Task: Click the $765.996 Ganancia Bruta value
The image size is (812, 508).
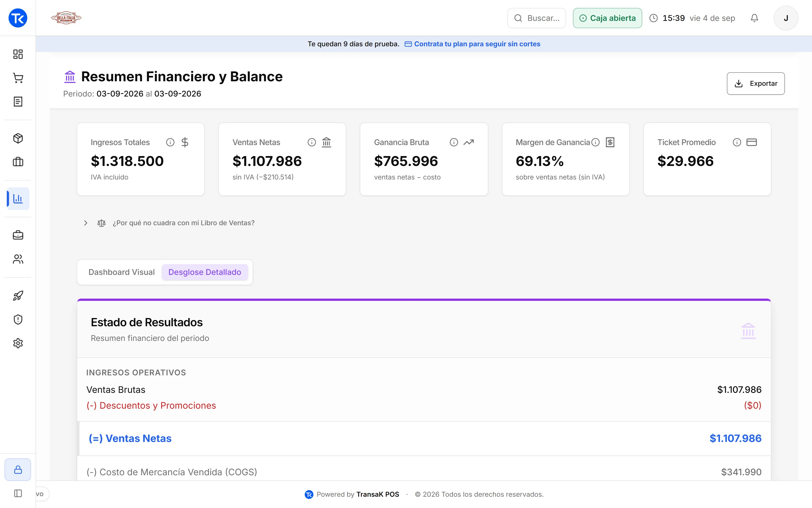Action: pos(406,161)
